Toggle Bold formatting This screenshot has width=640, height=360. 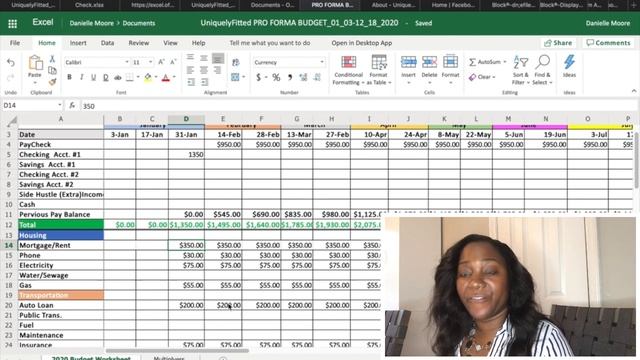pyautogui.click(x=69, y=77)
